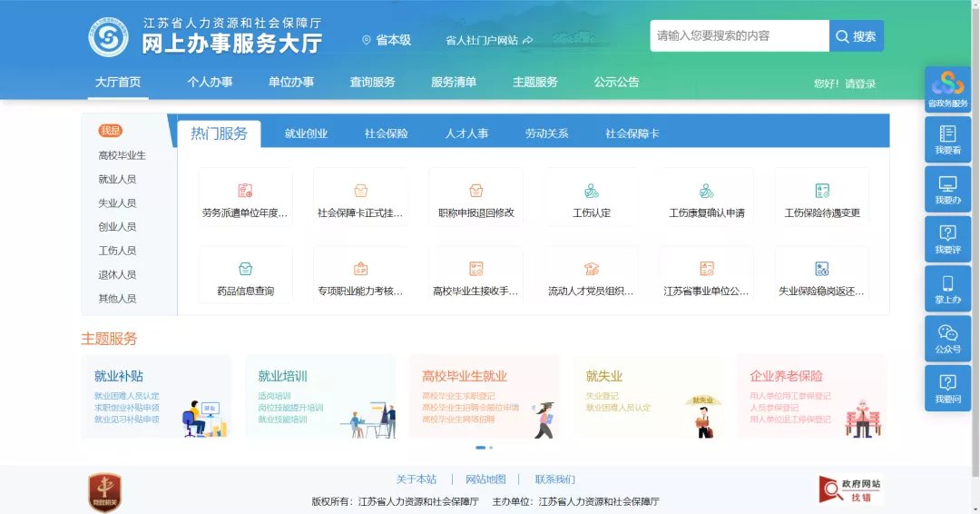Open 公示公告 nav item
This screenshot has height=514, width=980.
(616, 82)
